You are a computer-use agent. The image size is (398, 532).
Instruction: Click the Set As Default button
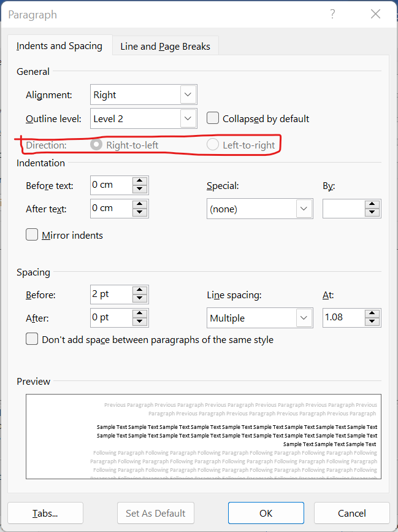[x=156, y=513]
